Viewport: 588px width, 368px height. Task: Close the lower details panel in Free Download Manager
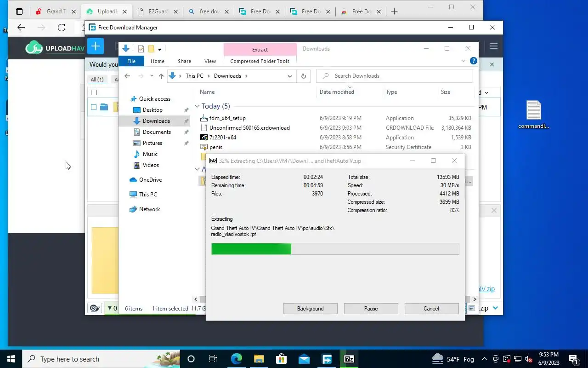coord(494,210)
